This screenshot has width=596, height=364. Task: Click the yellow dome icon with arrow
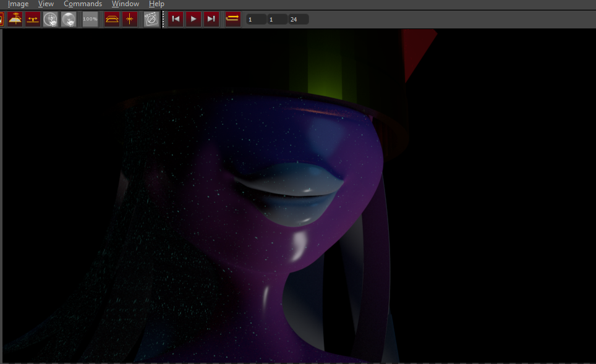click(15, 19)
